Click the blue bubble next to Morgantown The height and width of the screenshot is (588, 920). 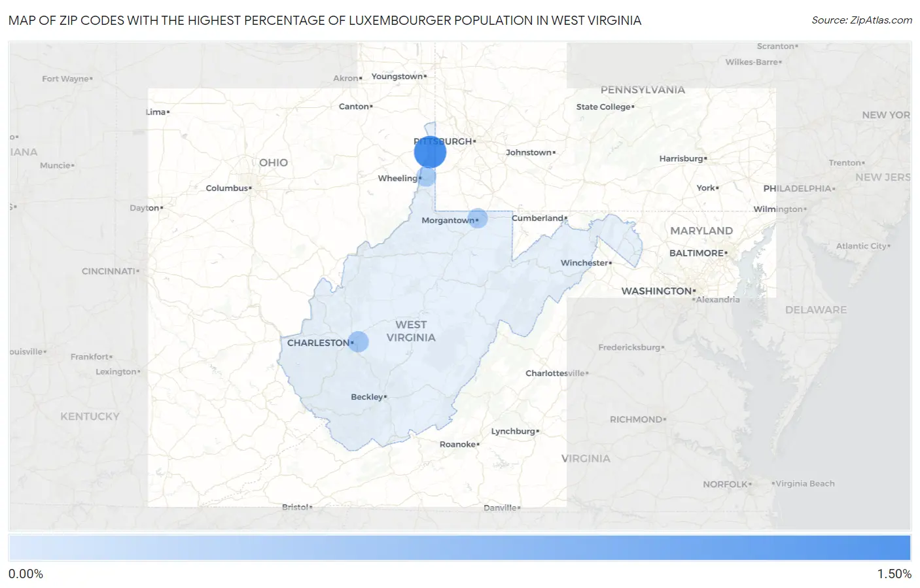[x=478, y=218]
